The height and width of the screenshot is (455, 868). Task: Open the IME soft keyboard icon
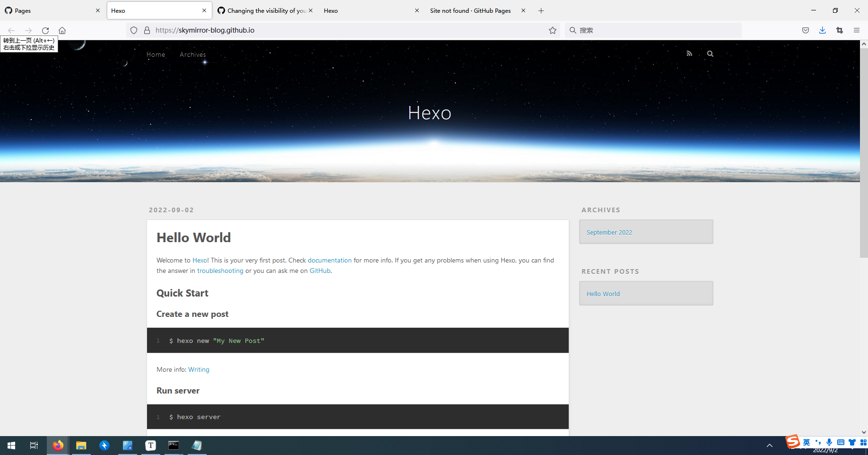[x=841, y=442]
